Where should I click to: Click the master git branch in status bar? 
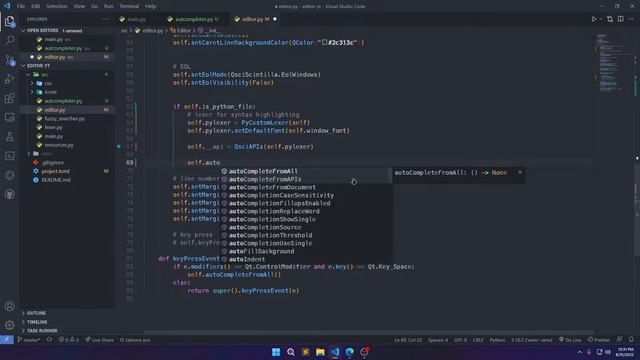pyautogui.click(x=29, y=340)
